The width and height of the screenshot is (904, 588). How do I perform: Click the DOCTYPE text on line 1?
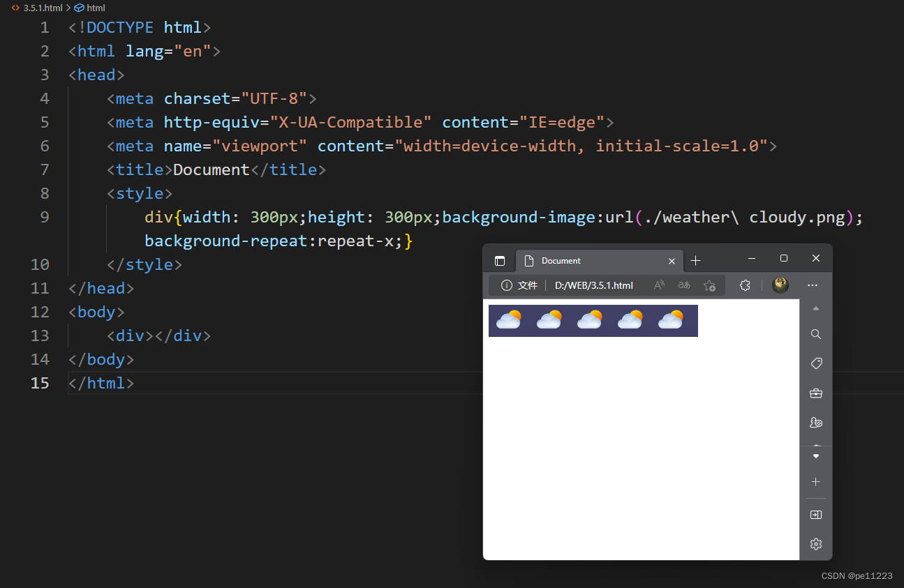(x=120, y=27)
